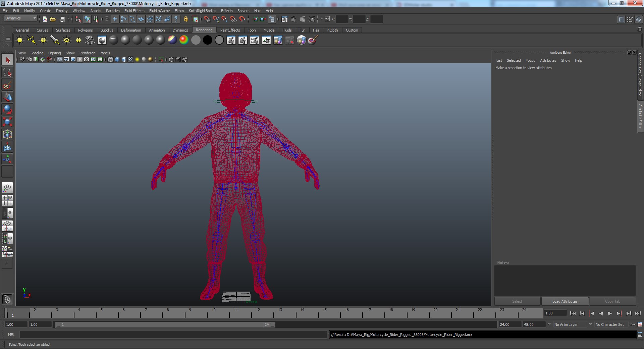Open the character set dropdown arrow
Viewport: 644px width, 349px height.
[590, 324]
